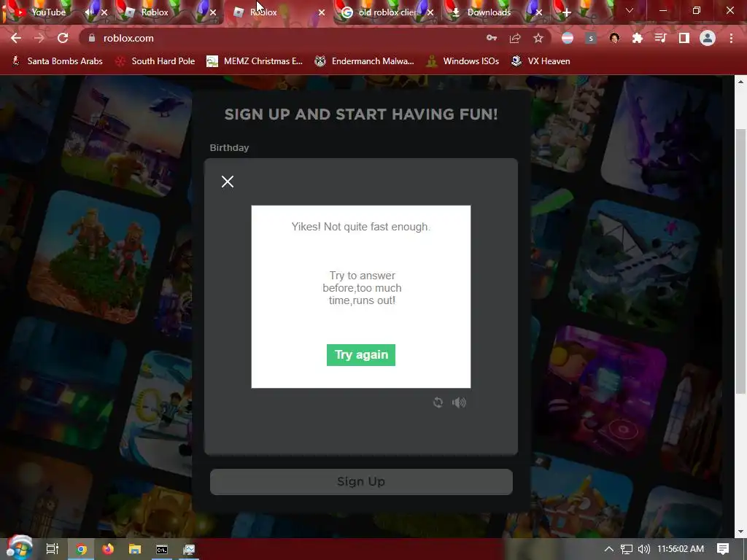
Task: Click the Chrome taskbar icon
Action: click(82, 549)
